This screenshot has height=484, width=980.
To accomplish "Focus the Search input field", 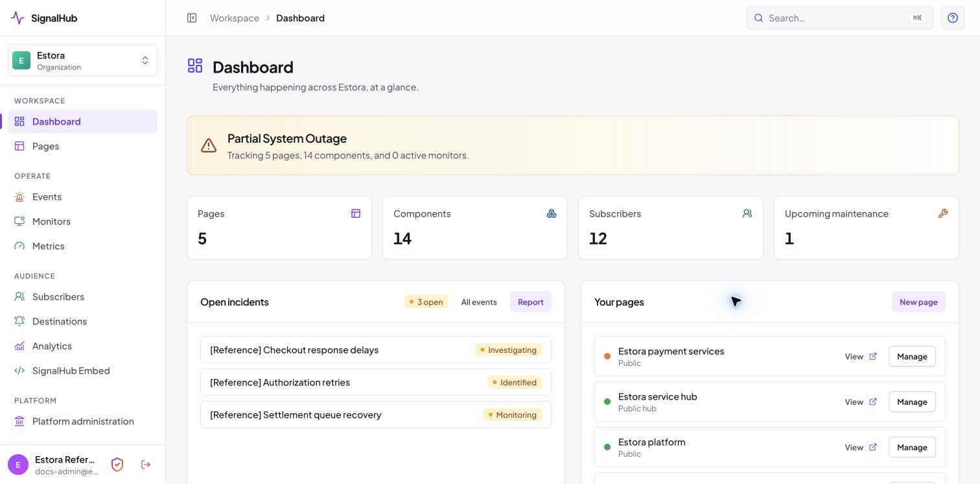I will pyautogui.click(x=840, y=18).
